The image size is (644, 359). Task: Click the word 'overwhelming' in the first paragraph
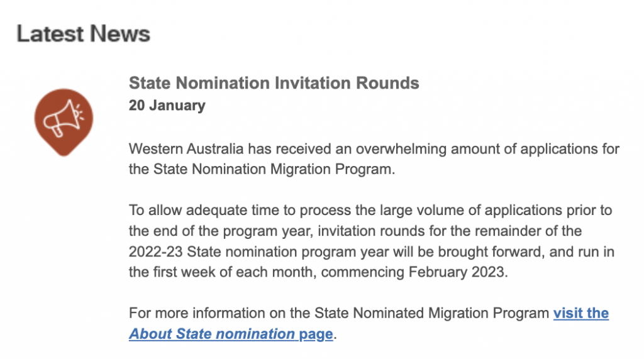(399, 150)
